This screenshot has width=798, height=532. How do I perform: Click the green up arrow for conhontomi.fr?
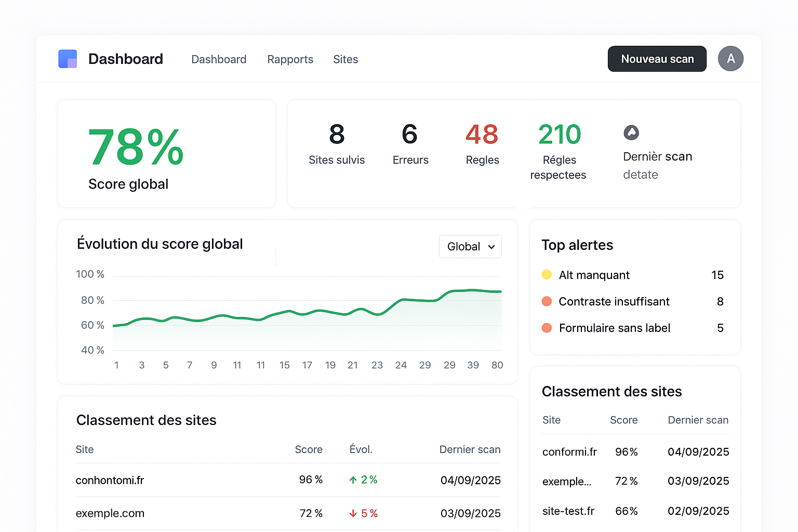353,480
